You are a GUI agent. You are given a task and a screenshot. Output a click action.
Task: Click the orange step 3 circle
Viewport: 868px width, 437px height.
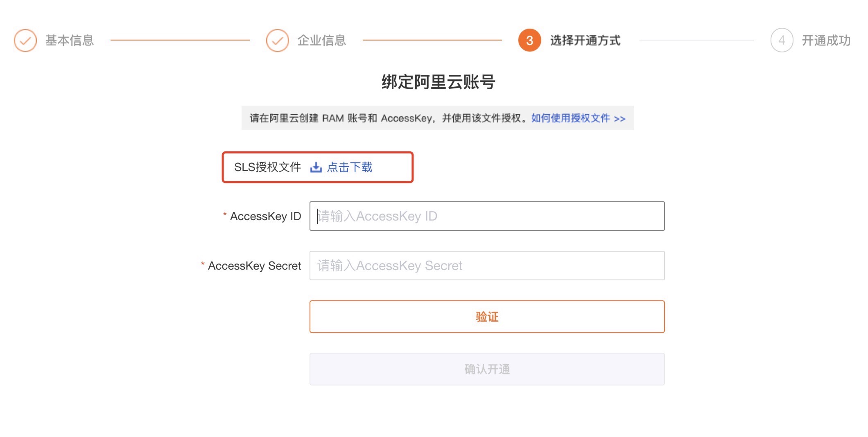pyautogui.click(x=529, y=41)
